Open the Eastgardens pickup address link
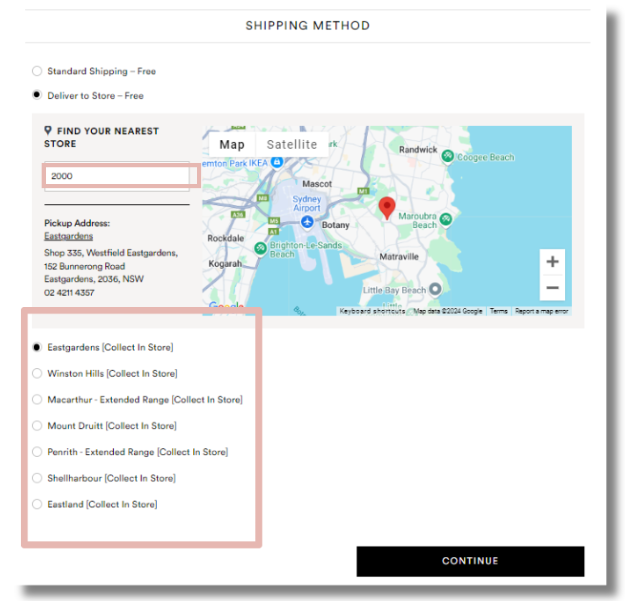Screen dimensions: 625x601 68,236
